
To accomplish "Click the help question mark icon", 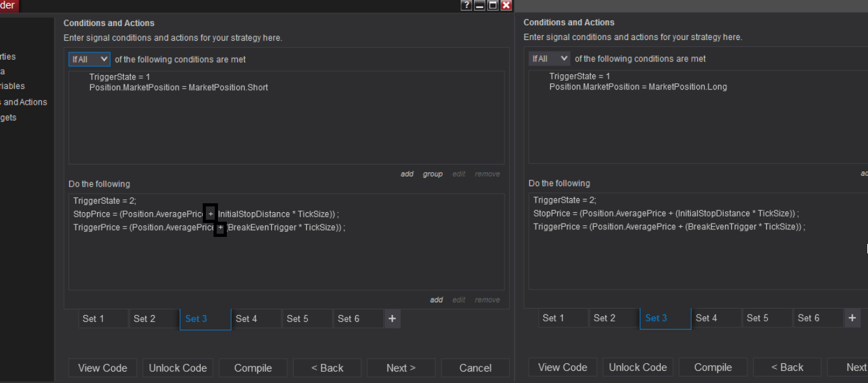I will tap(466, 5).
